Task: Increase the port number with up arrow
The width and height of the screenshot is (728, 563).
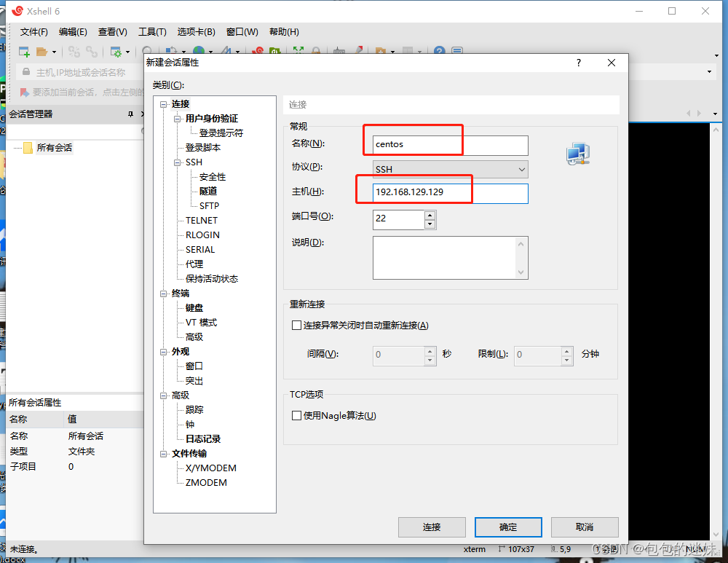Action: point(430,216)
